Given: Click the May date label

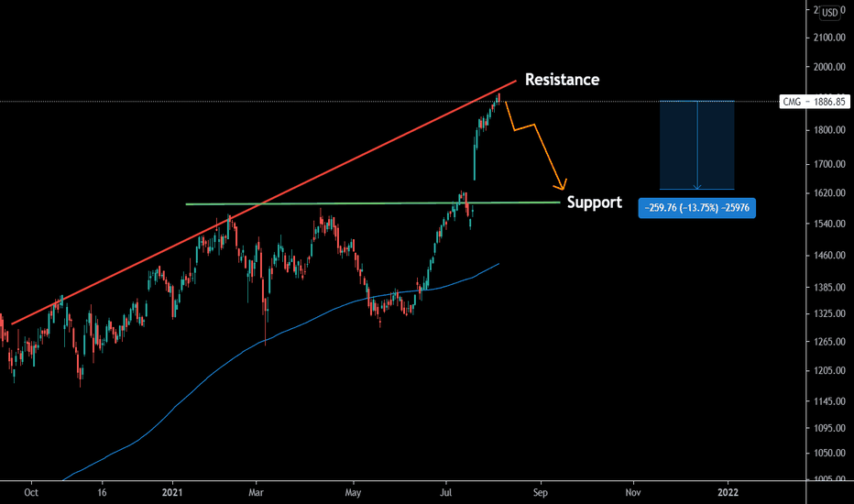Looking at the screenshot, I should pos(353,493).
